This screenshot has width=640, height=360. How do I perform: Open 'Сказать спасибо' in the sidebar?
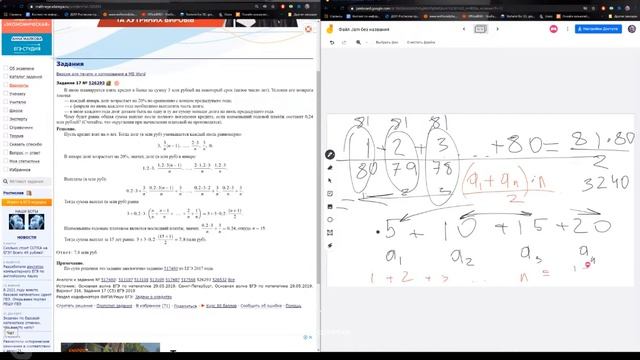[25, 144]
